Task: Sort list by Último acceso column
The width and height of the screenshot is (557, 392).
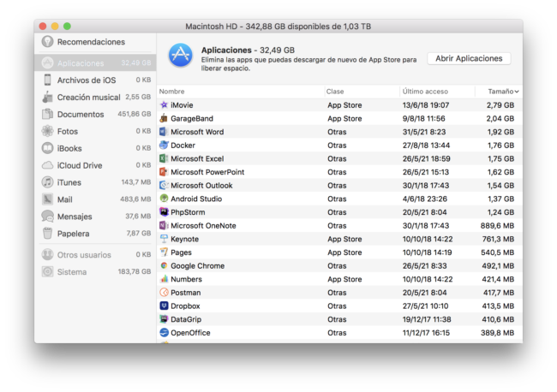Action: point(425,91)
